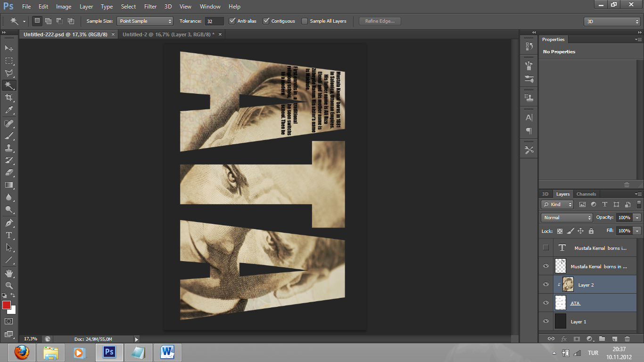This screenshot has width=644, height=362.
Task: Open the Magic Wand tool preset picker
Action: point(24,21)
